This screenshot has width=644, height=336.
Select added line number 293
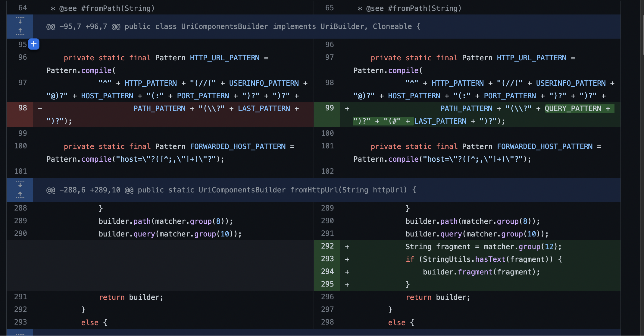(327, 259)
